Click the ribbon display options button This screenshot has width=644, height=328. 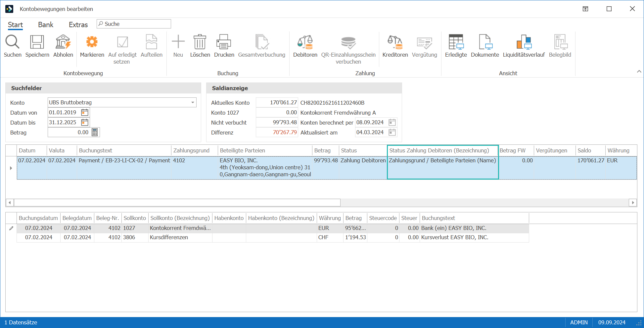tap(585, 9)
